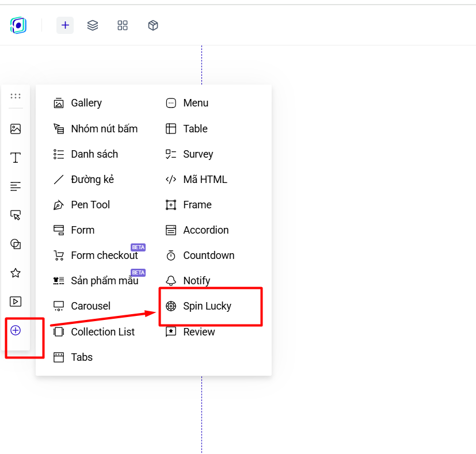Select the video play tool
Image resolution: width=476 pixels, height=454 pixels.
tap(16, 302)
